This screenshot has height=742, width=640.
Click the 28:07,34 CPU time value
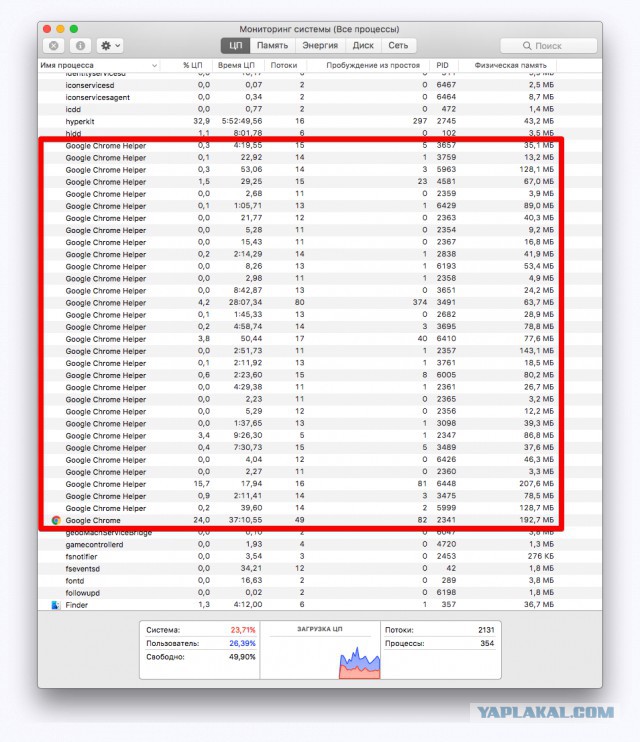pyautogui.click(x=244, y=302)
